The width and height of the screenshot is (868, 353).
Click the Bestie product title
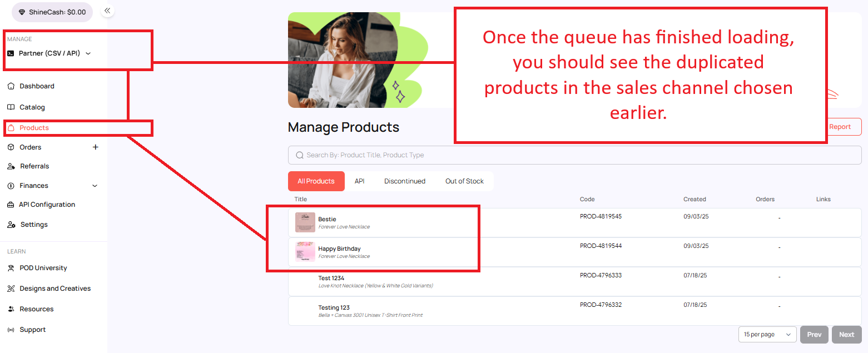point(327,219)
